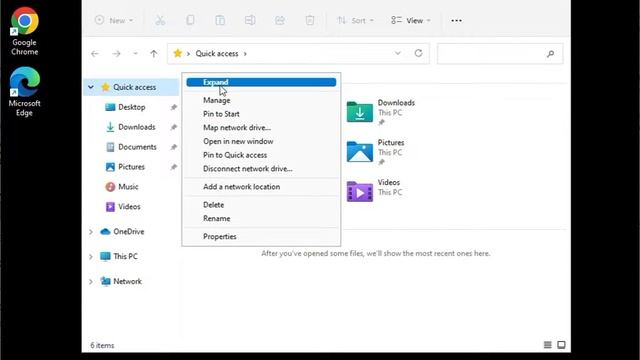Open the Downloads folder tile
The height and width of the screenshot is (360, 640).
tap(381, 112)
